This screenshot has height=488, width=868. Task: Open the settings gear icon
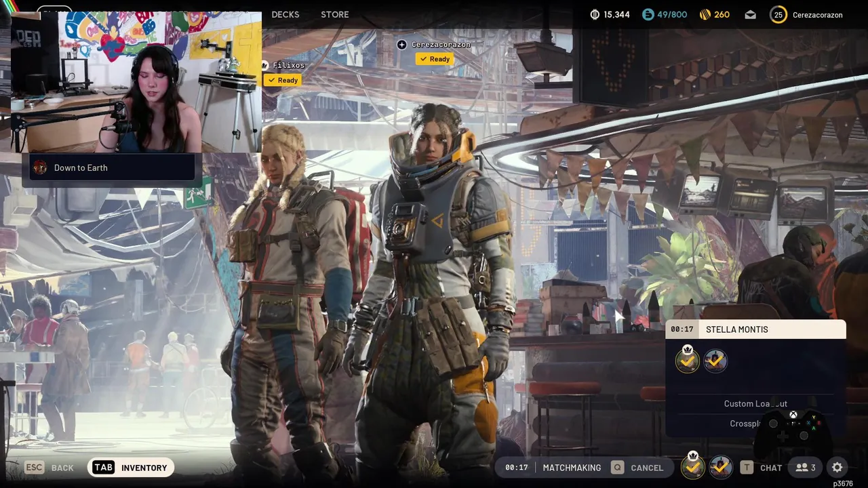(837, 467)
